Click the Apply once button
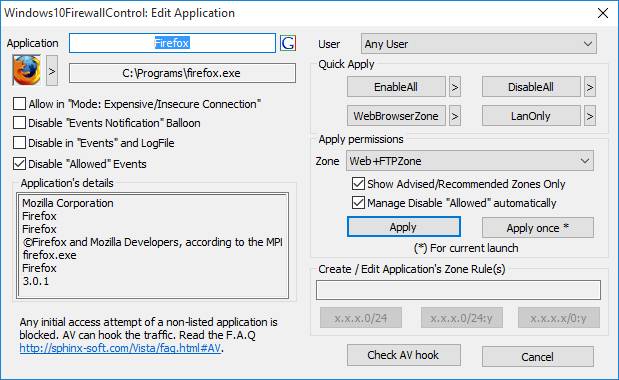Screen dimensions: 619x380 pos(538,228)
